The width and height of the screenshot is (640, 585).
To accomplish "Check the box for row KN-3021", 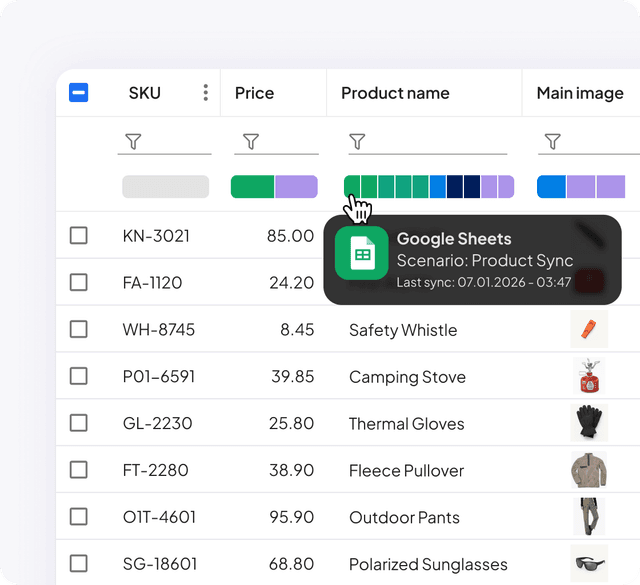I will click(78, 235).
